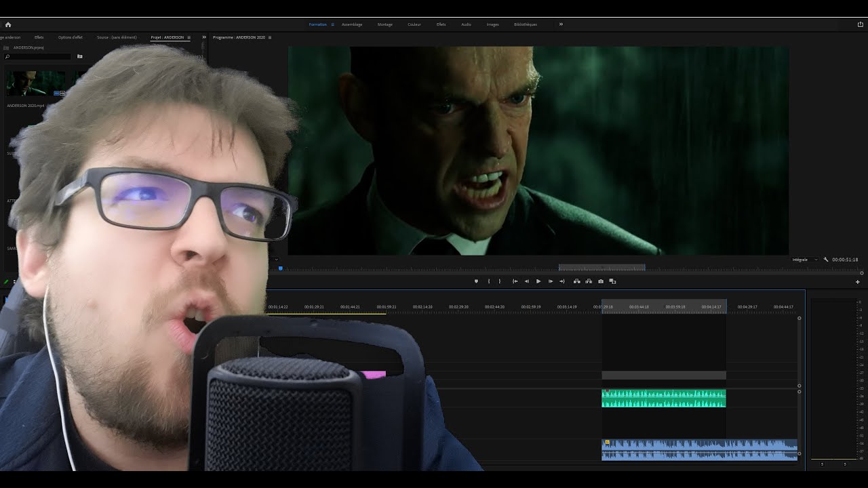Select the blue audio clip in timeline
Image resolution: width=868 pixels, height=488 pixels.
699,449
